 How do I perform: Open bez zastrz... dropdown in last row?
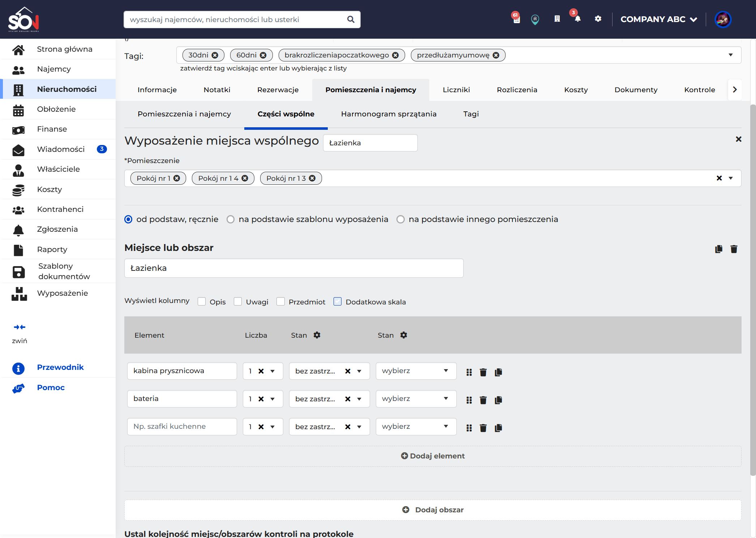(x=359, y=427)
